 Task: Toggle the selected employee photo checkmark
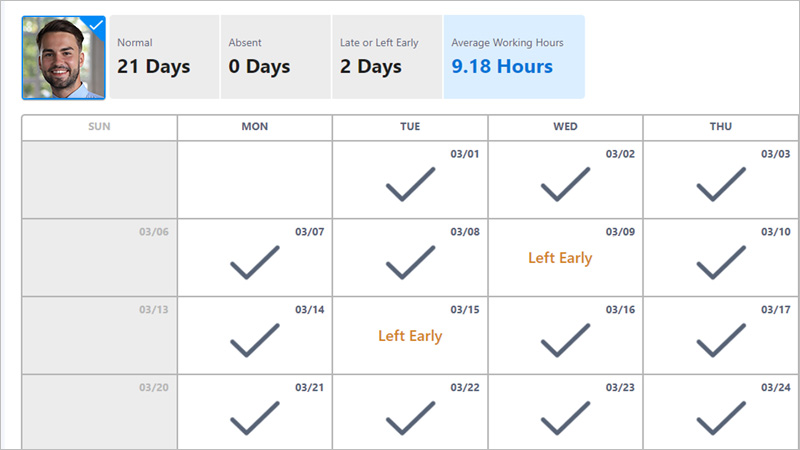(x=96, y=25)
